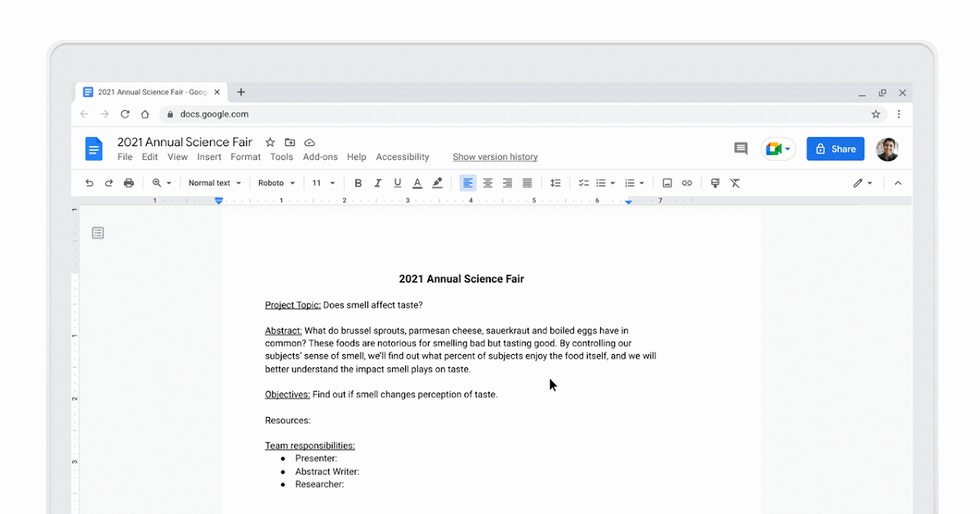Screen dimensions: 980x514
Task: Open document comments via the comment icon
Action: tap(741, 148)
